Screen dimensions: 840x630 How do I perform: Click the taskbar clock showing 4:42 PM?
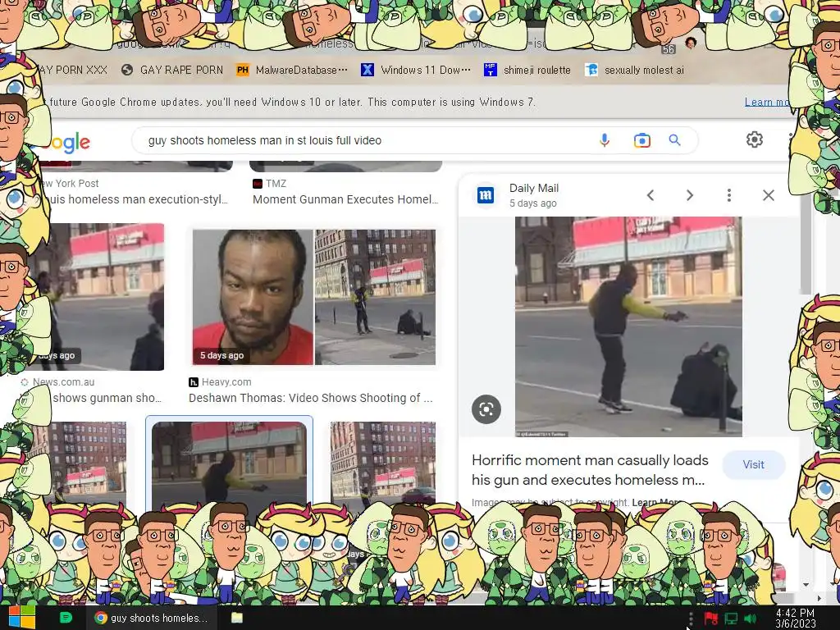[x=795, y=619]
